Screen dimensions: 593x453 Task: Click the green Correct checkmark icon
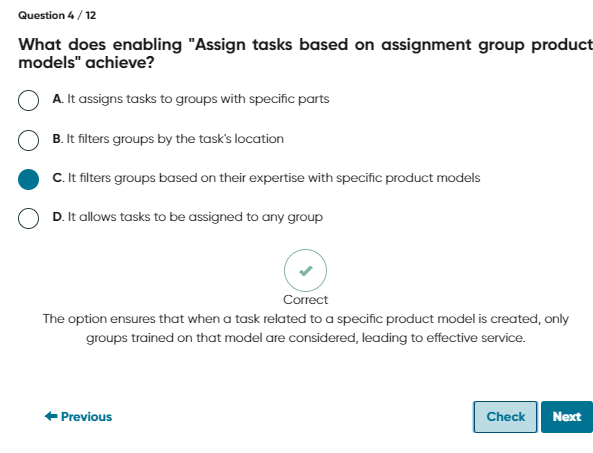pyautogui.click(x=306, y=270)
